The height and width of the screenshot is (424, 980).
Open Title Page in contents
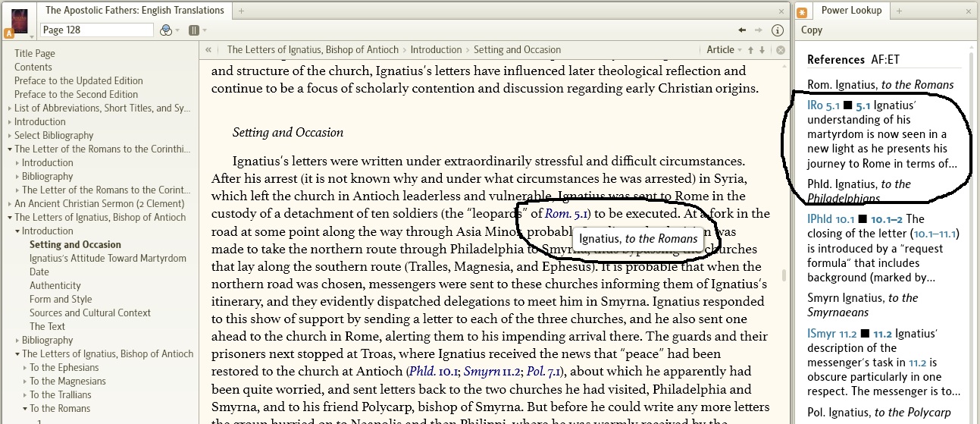pos(35,54)
